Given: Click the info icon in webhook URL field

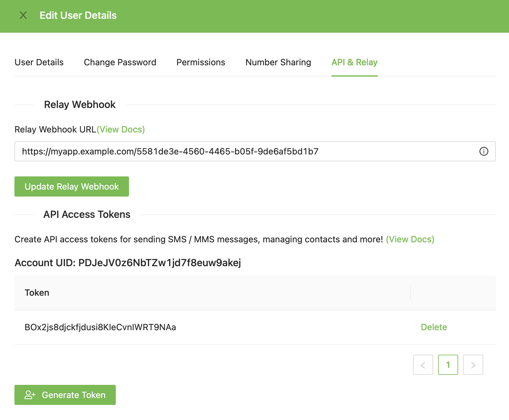Looking at the screenshot, I should coord(484,151).
